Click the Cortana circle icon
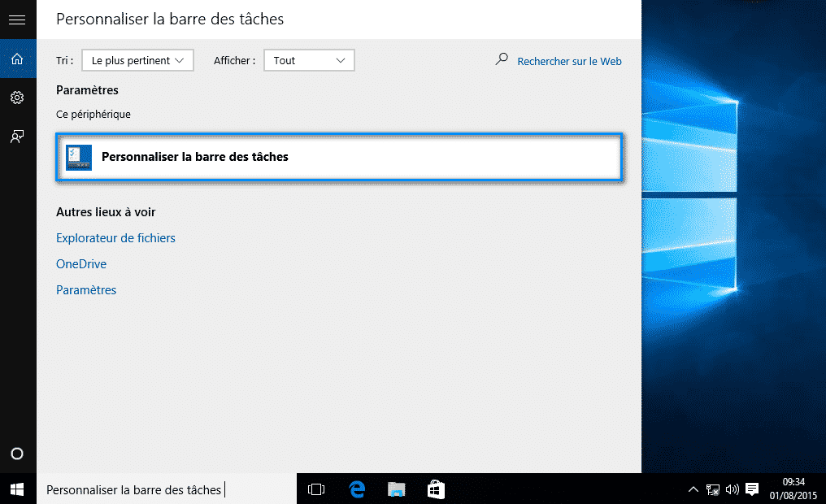 pos(18,454)
